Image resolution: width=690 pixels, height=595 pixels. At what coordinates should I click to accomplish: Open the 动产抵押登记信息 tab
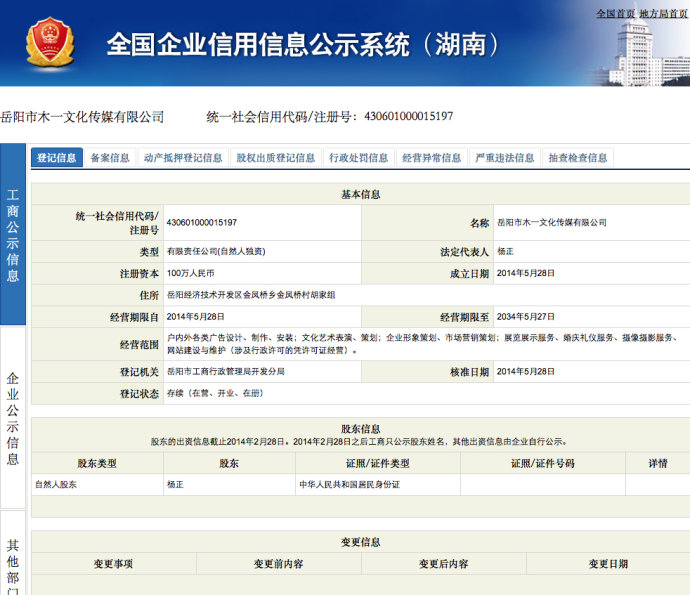(x=183, y=158)
